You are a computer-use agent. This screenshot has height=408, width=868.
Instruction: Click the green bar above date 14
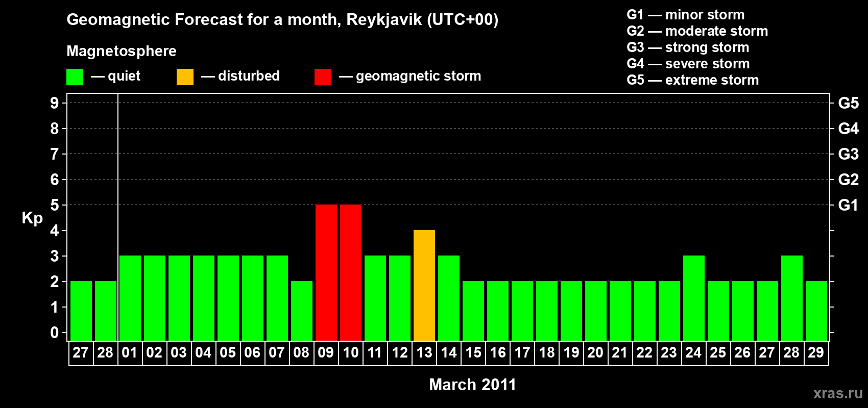(449, 298)
